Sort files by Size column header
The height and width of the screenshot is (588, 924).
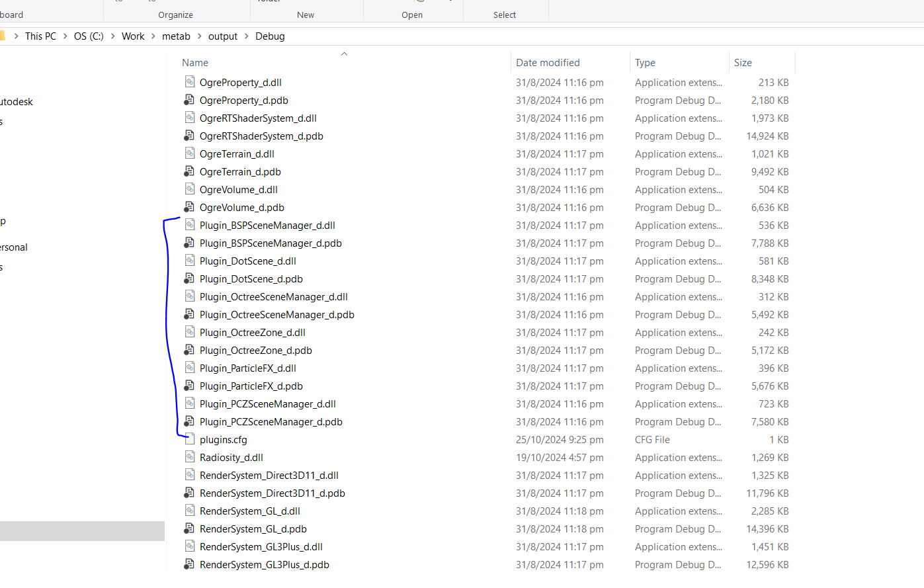click(743, 63)
